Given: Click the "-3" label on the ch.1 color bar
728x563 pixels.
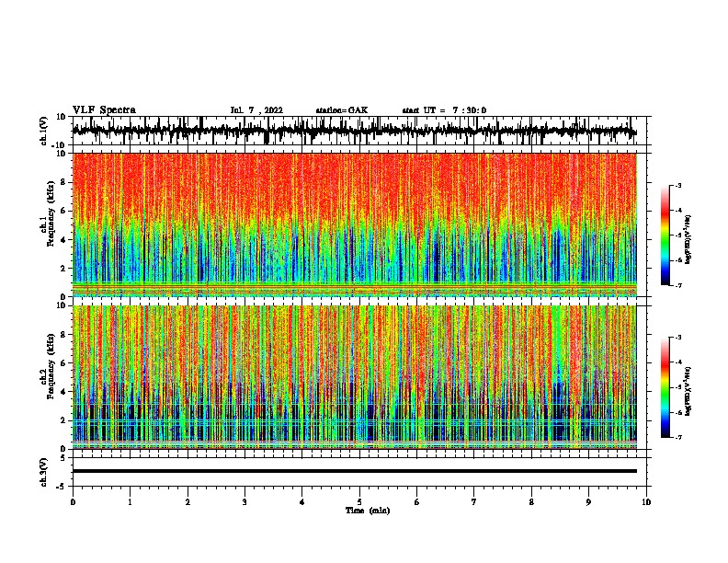Looking at the screenshot, I should tap(677, 185).
